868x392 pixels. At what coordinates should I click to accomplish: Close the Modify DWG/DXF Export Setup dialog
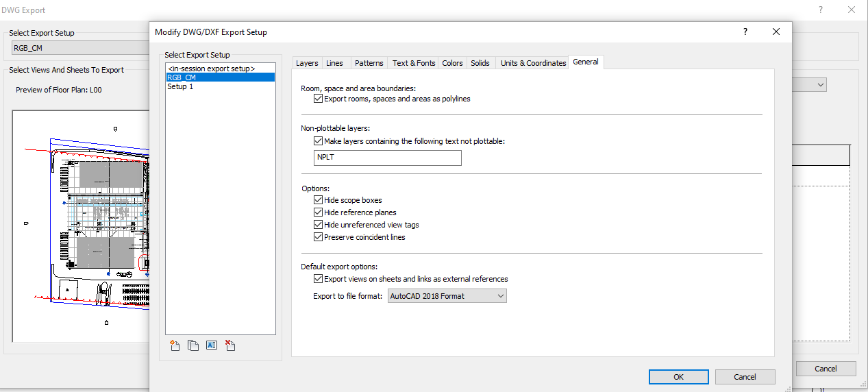click(776, 32)
